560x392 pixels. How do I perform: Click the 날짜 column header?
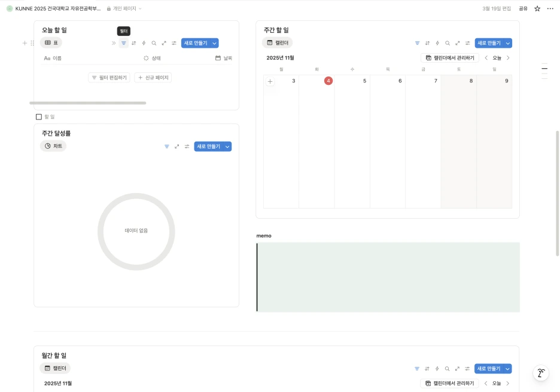coord(224,58)
